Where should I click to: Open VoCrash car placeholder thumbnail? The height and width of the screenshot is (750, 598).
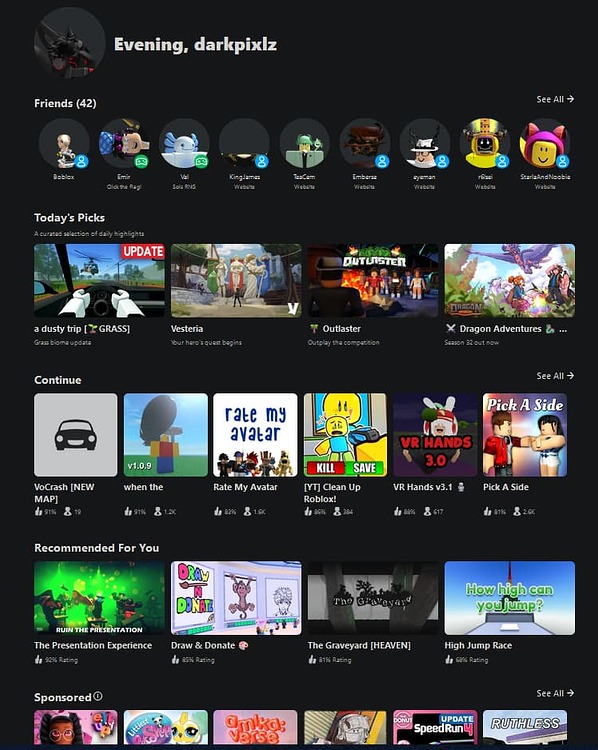point(76,435)
